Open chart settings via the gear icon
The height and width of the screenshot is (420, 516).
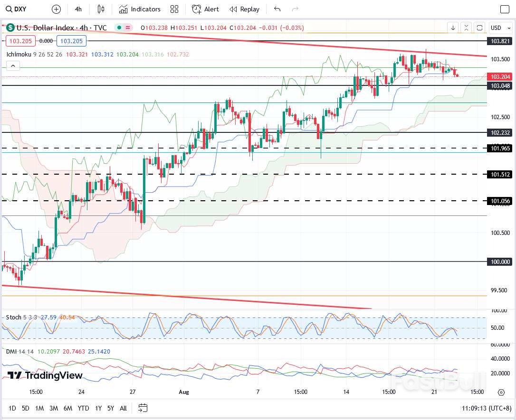(x=501, y=392)
